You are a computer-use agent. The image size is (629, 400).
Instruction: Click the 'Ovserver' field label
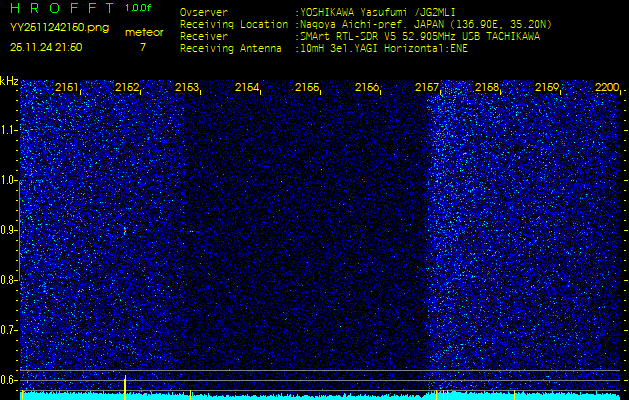coord(204,12)
